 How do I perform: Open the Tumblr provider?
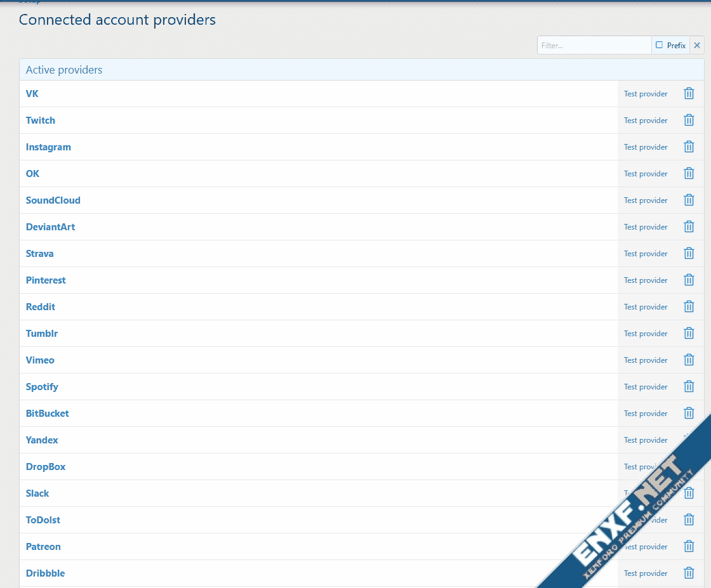point(42,334)
